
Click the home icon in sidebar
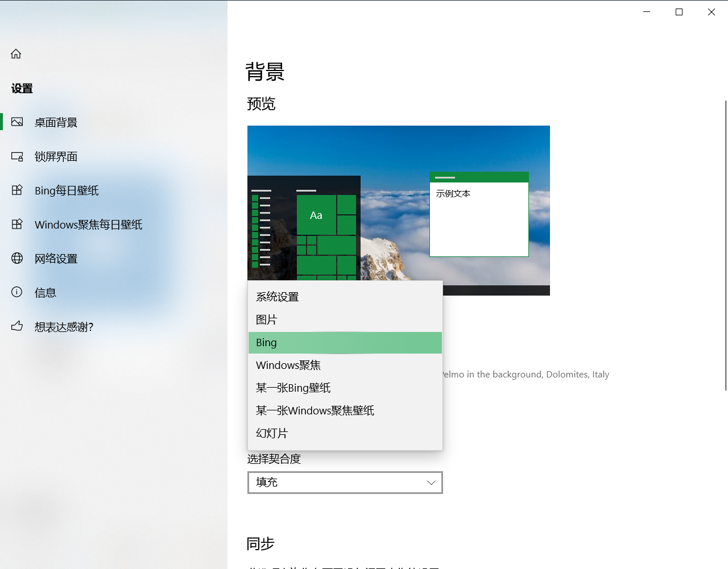click(16, 54)
